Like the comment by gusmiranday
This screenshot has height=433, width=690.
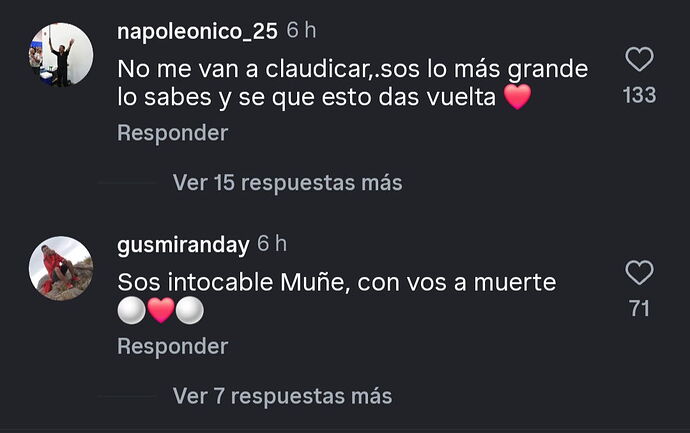[x=639, y=273]
